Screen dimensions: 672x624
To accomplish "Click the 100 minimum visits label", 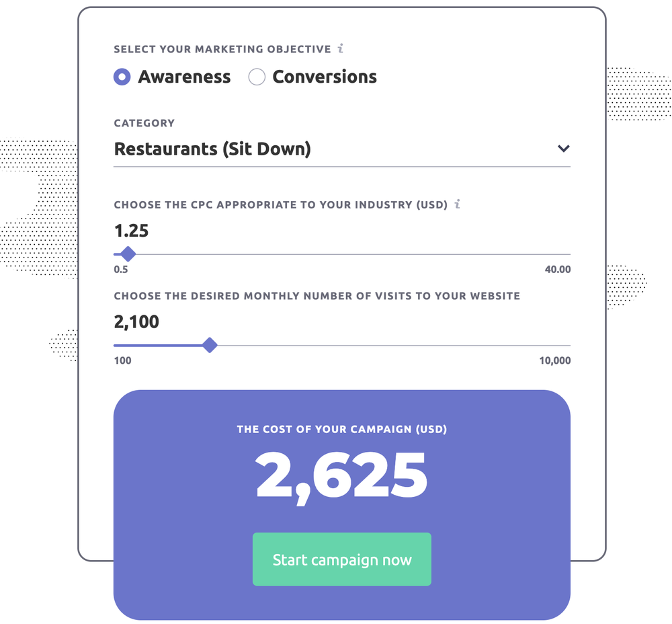I will 122,360.
